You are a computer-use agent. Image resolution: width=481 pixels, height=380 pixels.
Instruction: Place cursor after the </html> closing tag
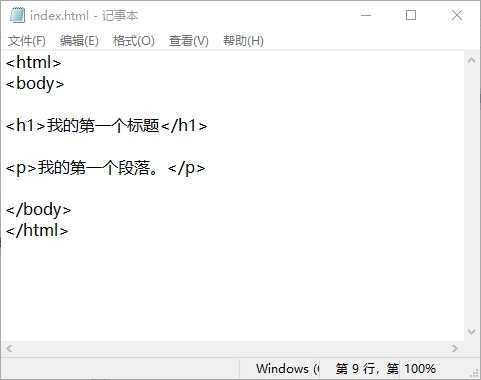click(x=69, y=231)
